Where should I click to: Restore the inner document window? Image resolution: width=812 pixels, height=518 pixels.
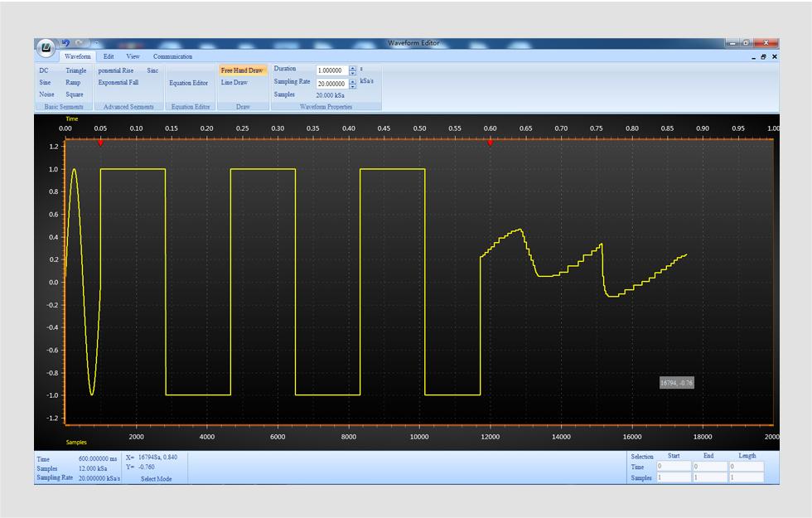pos(764,57)
